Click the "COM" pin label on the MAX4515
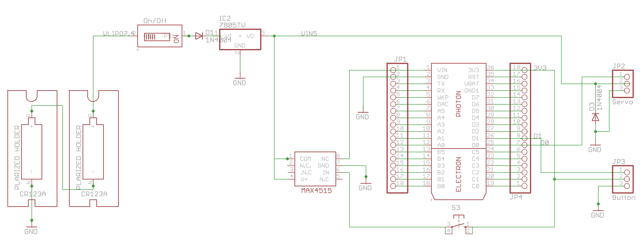 [x=306, y=159]
